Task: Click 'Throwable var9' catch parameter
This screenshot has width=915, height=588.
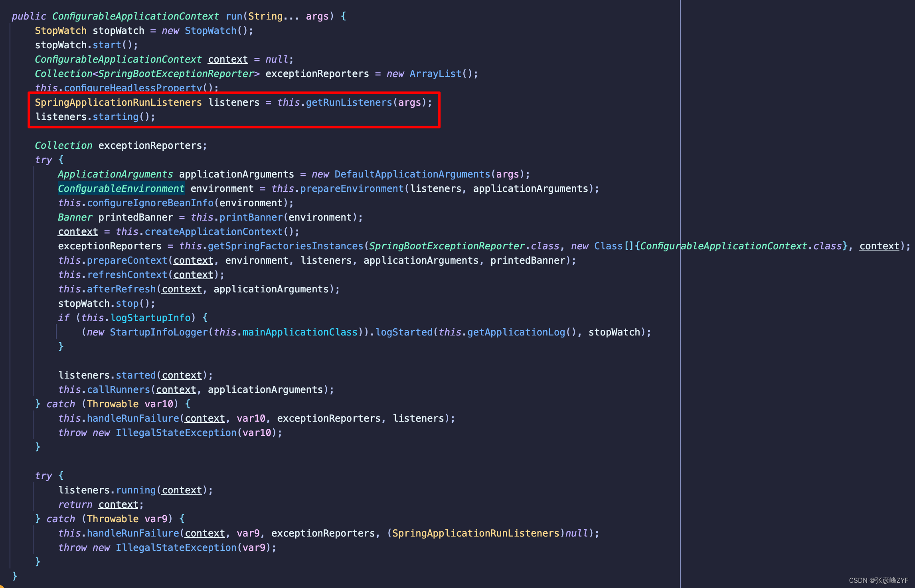Action: [127, 519]
